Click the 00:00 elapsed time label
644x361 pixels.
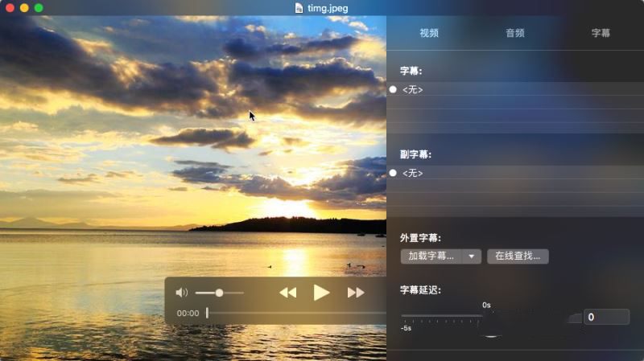tap(188, 313)
